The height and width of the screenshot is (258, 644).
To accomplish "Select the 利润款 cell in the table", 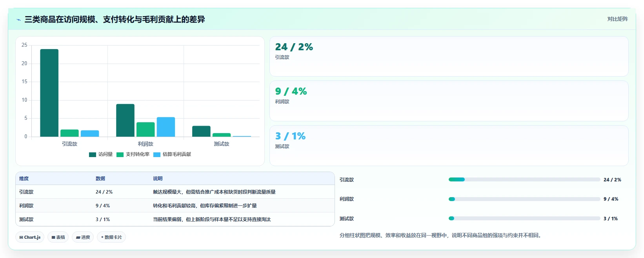I will pos(26,206).
